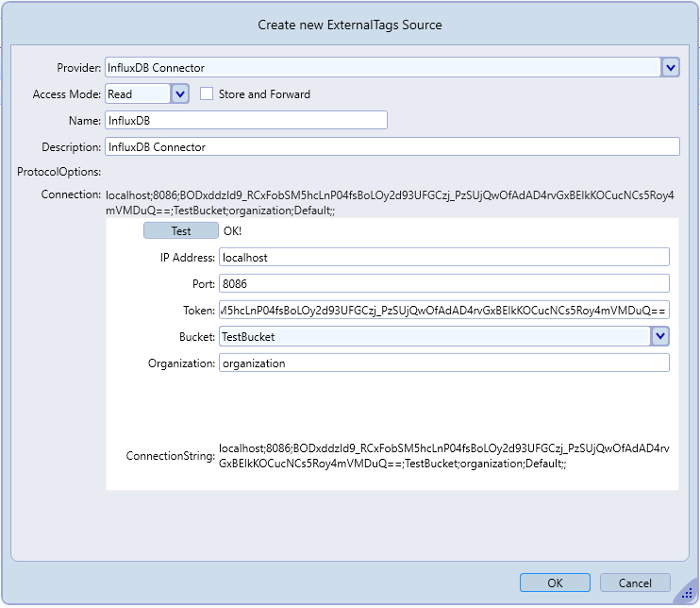Click into the Description text field

coord(392,146)
